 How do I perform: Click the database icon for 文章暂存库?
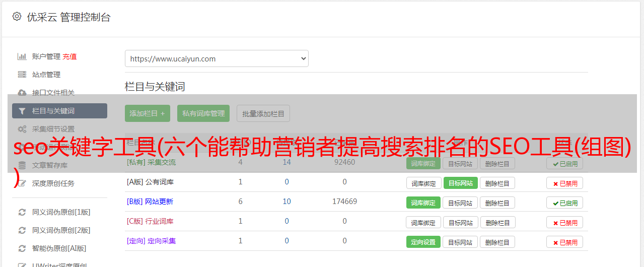click(22, 165)
